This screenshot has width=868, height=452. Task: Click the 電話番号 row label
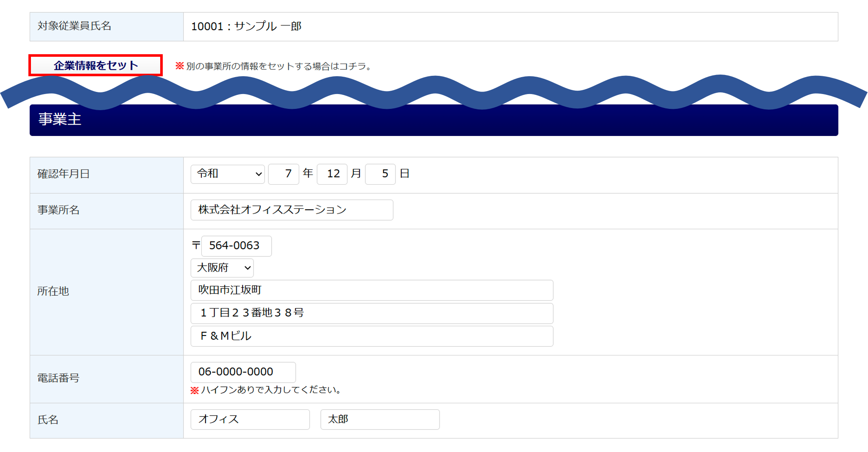(58, 378)
